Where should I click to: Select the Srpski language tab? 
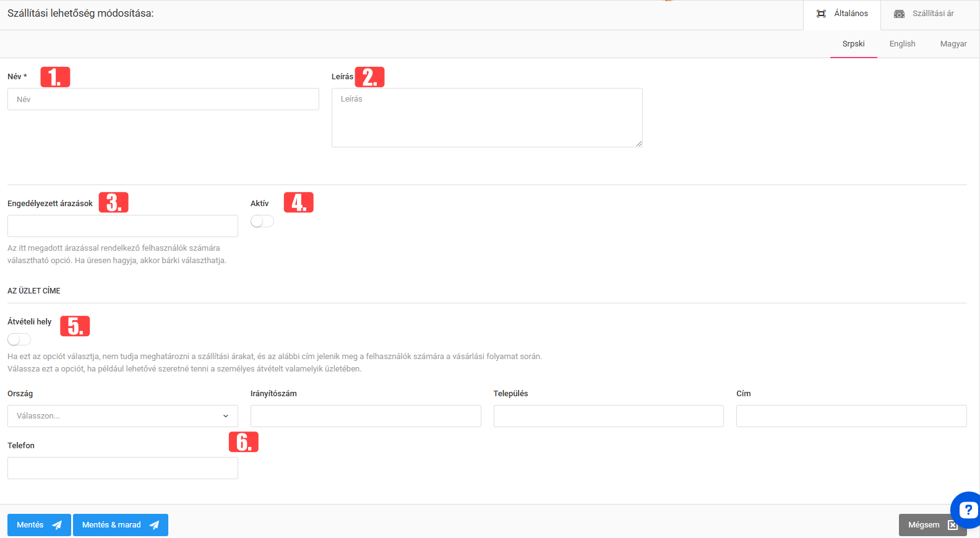pos(853,44)
